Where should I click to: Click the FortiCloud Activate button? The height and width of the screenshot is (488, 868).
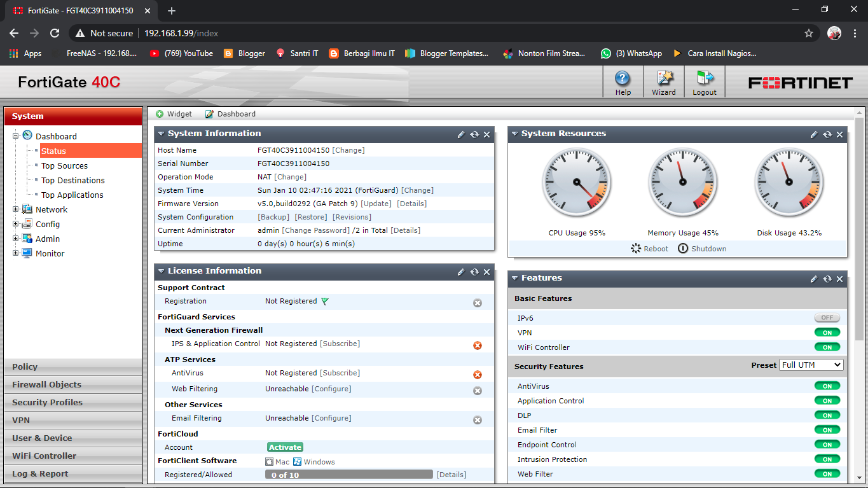click(285, 447)
